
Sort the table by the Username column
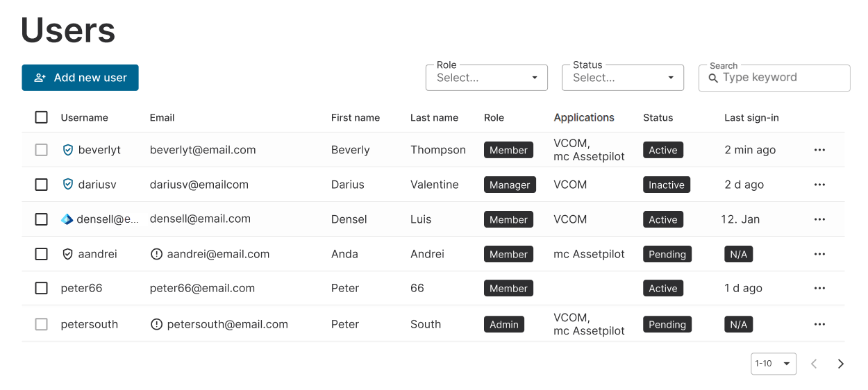84,118
